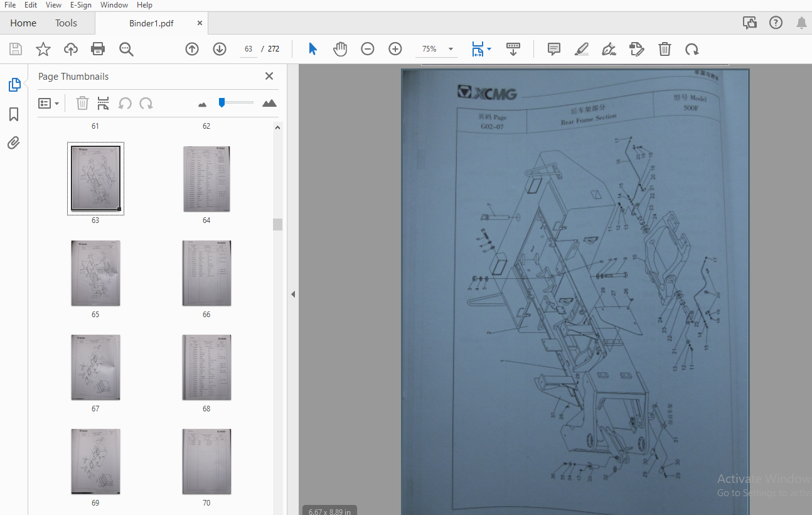Delete page using the toolbar trash icon

pyautogui.click(x=665, y=49)
